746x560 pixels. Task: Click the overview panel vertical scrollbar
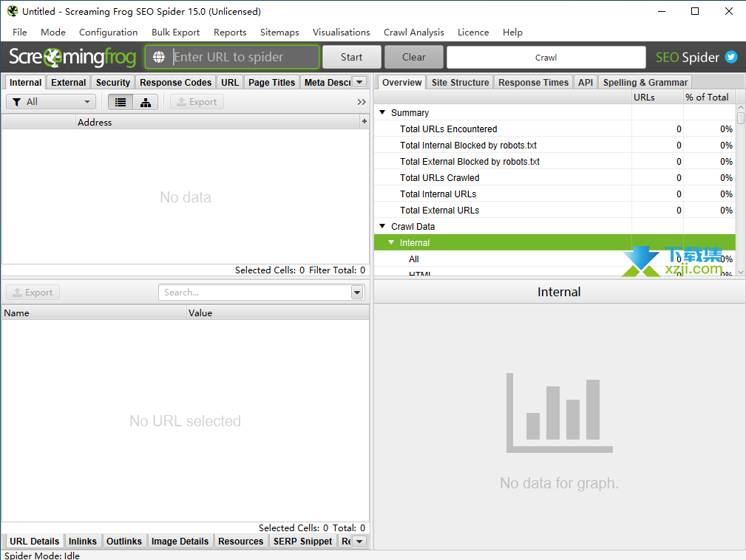(x=740, y=190)
